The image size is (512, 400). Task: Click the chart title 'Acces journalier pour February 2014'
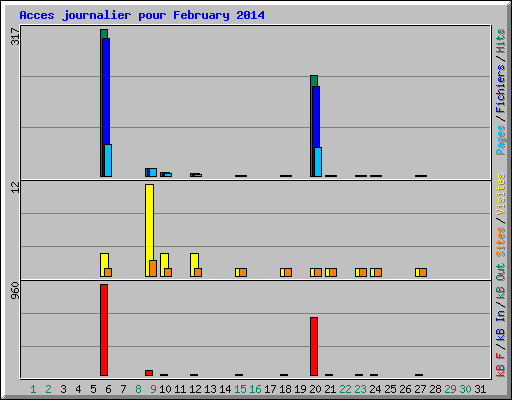(142, 15)
